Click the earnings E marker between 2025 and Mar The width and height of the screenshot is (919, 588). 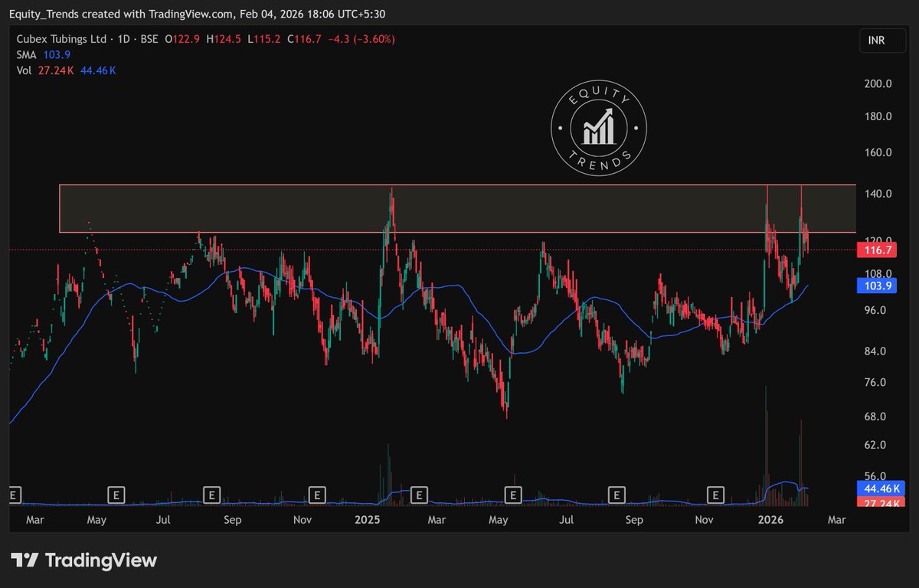(x=418, y=495)
